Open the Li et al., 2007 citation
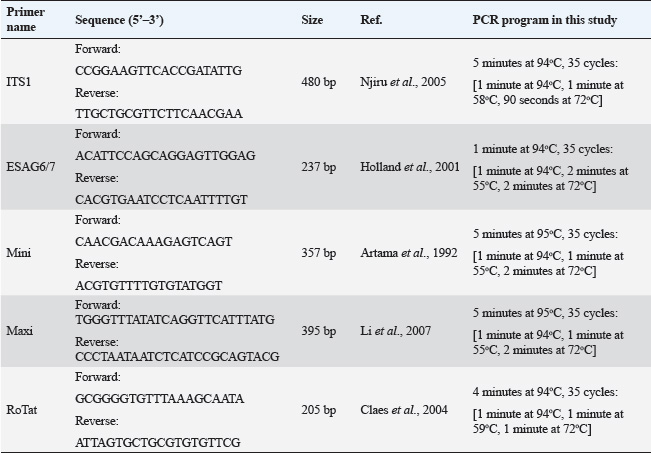This screenshot has height=453, width=651. (394, 331)
